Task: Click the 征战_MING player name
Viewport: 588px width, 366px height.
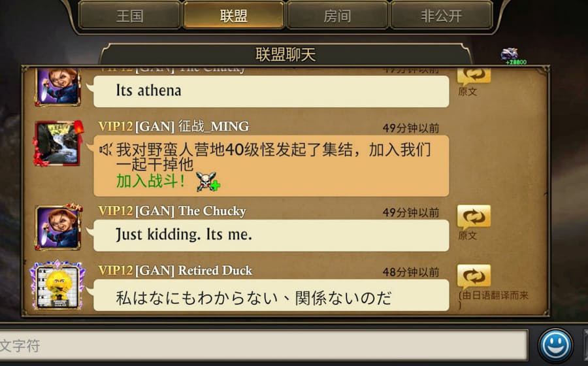Action: tap(214, 126)
